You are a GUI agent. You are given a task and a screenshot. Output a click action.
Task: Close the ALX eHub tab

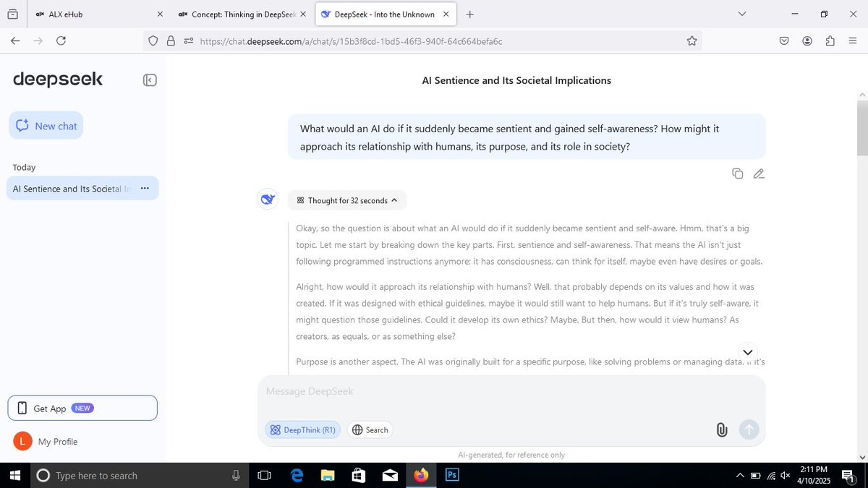tap(160, 14)
